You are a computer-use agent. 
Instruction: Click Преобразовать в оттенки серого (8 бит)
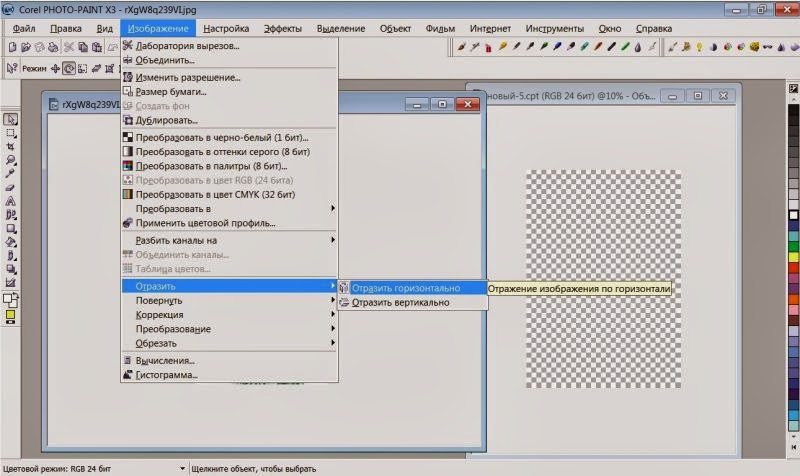point(230,152)
